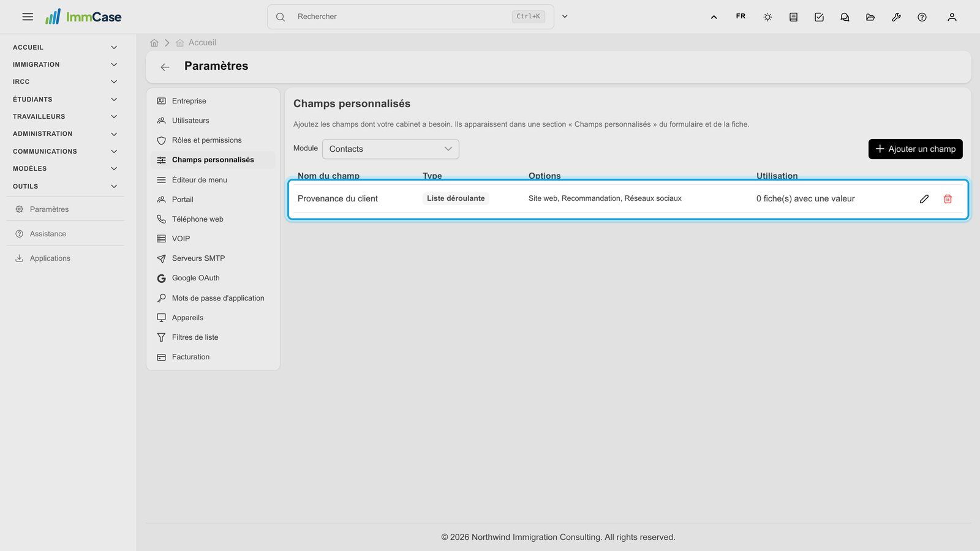Collapse header with the up chevron

coord(714,17)
